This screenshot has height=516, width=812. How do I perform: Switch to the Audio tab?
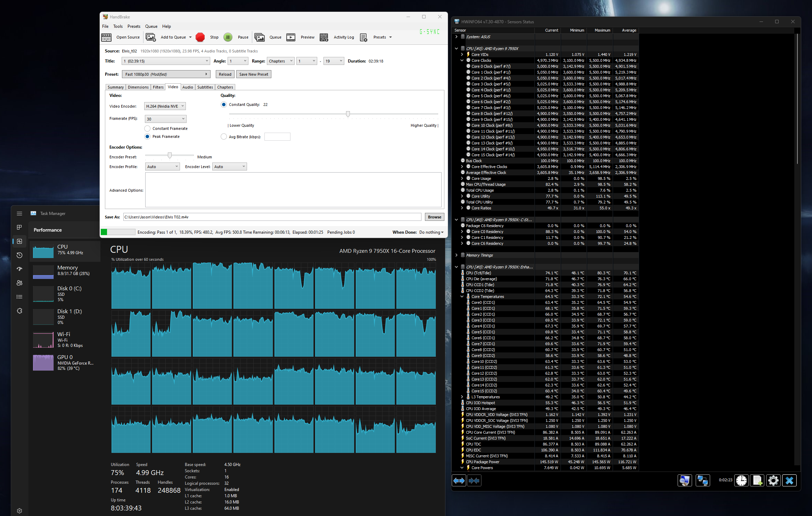(x=188, y=87)
